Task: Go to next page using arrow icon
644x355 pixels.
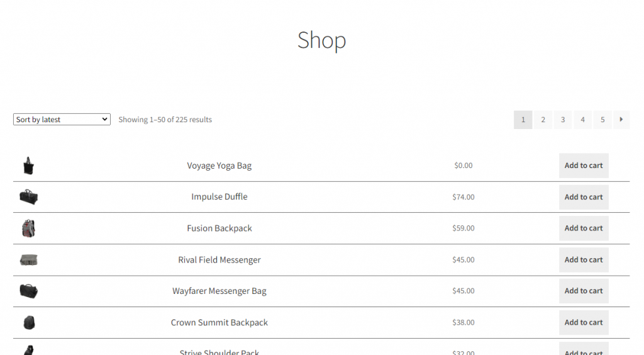Action: 621,120
